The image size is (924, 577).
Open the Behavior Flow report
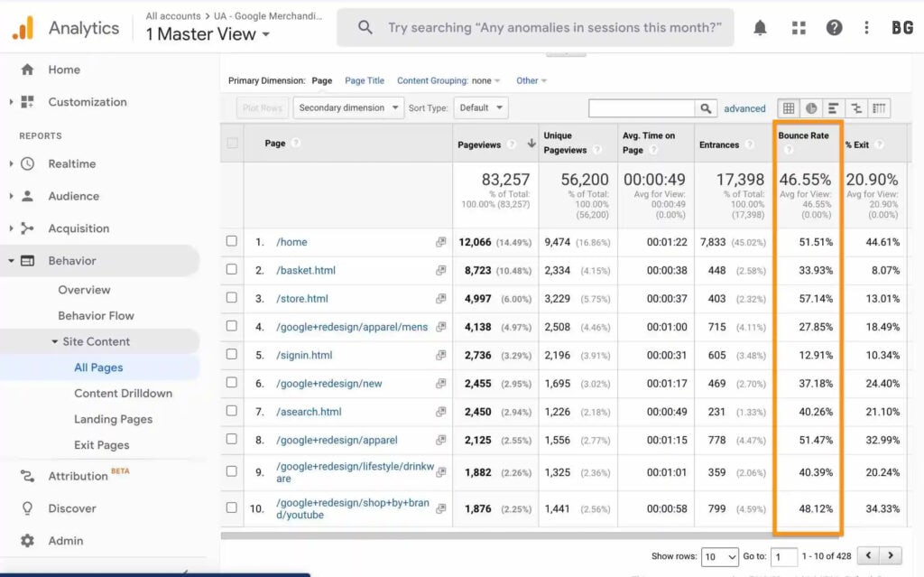(96, 316)
